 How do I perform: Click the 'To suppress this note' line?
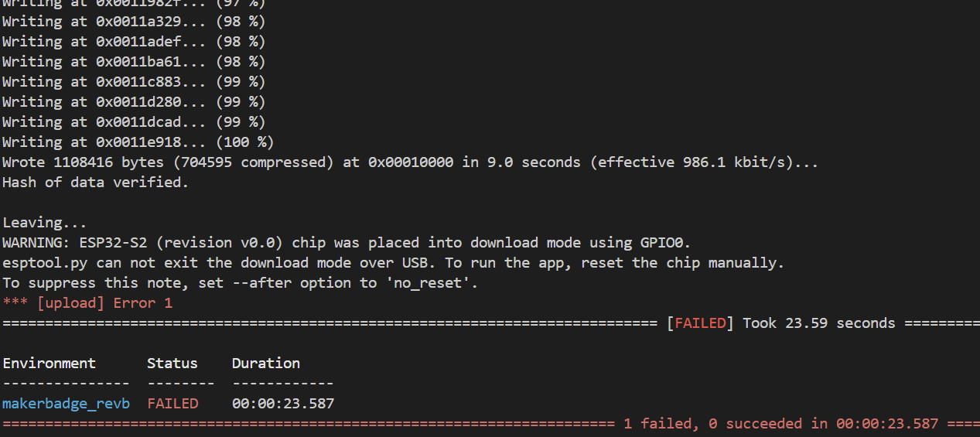point(240,283)
